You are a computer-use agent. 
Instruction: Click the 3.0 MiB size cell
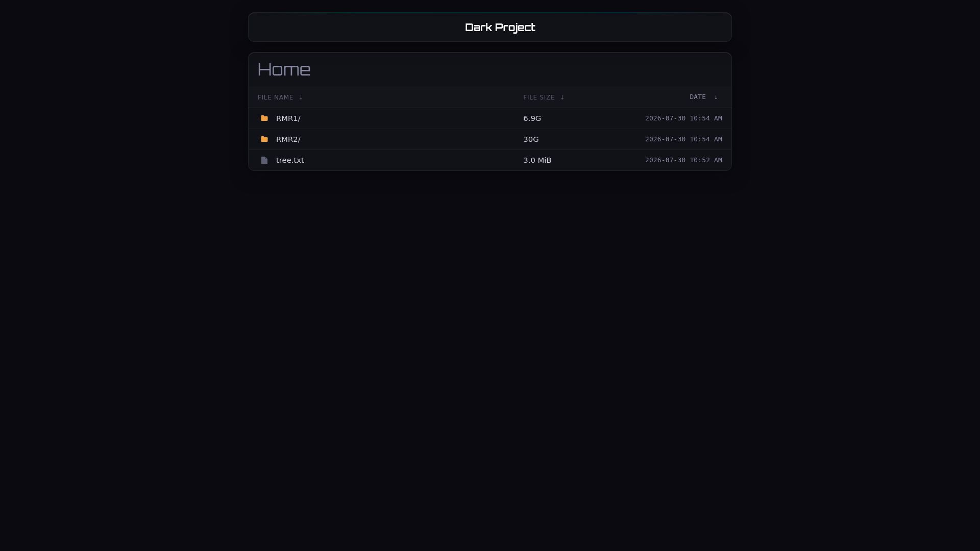(537, 160)
